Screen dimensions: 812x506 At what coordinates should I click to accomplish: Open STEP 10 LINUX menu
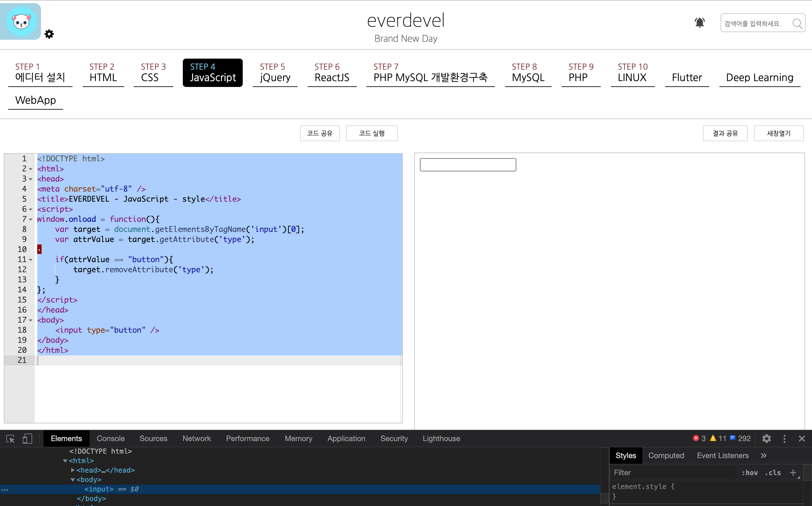[633, 72]
